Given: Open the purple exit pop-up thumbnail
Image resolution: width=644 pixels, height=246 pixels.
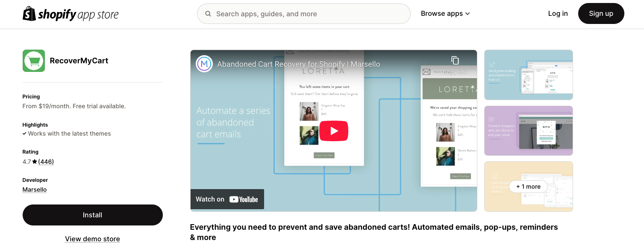Looking at the screenshot, I should (528, 130).
